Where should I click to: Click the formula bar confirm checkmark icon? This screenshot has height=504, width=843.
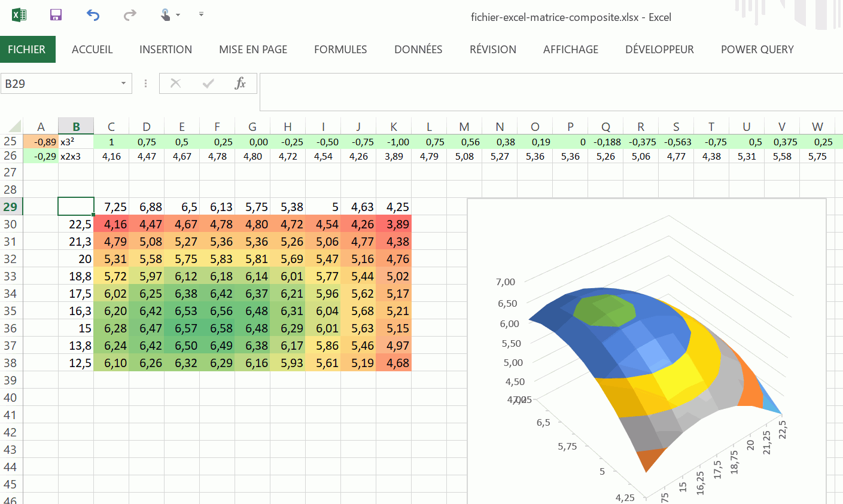point(208,84)
